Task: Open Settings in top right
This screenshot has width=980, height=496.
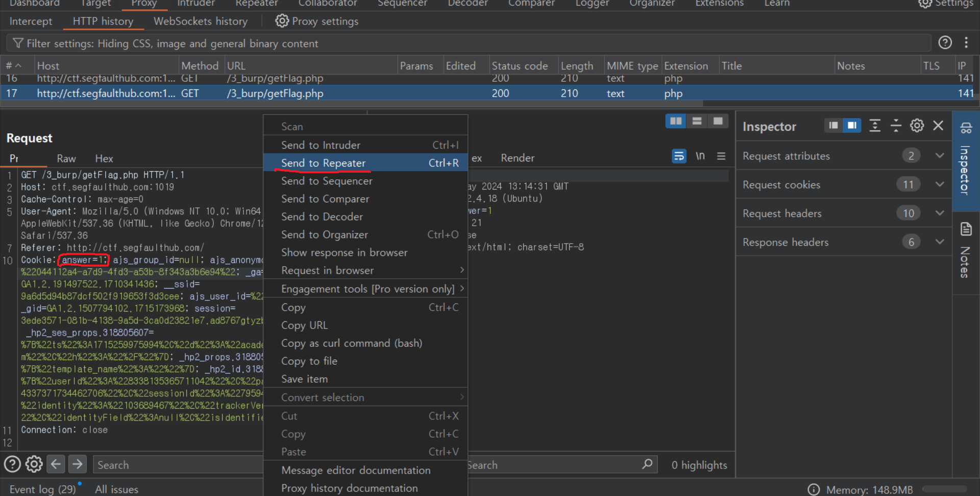Action: coord(946,4)
